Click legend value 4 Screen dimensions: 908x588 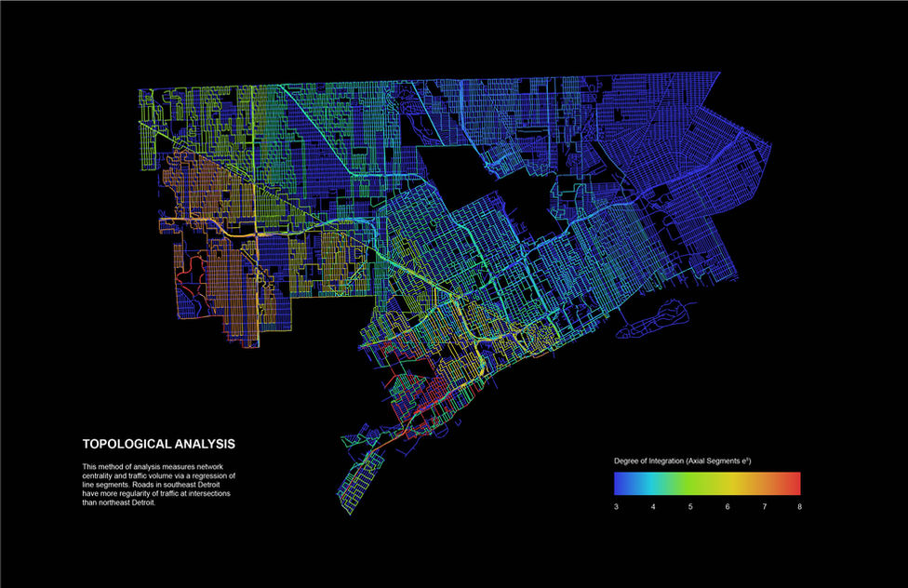click(653, 506)
